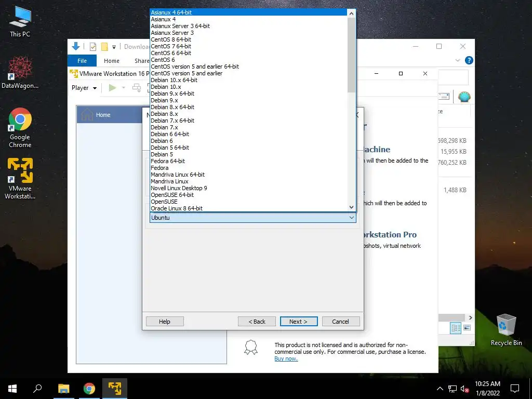Collapse the Ubuntu version combo box
The image size is (532, 399).
[x=352, y=218]
